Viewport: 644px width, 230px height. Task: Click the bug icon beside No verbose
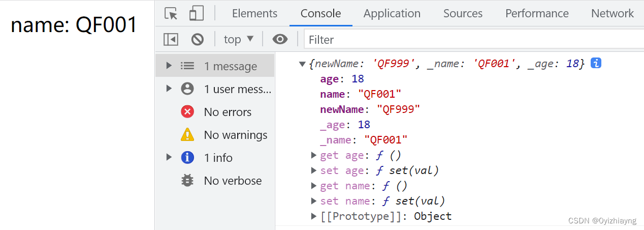click(187, 181)
